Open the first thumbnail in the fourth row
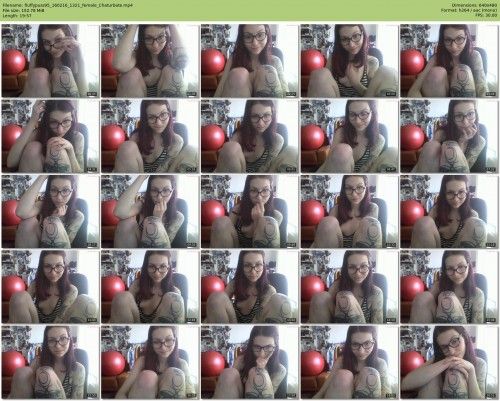 [x=50, y=287]
